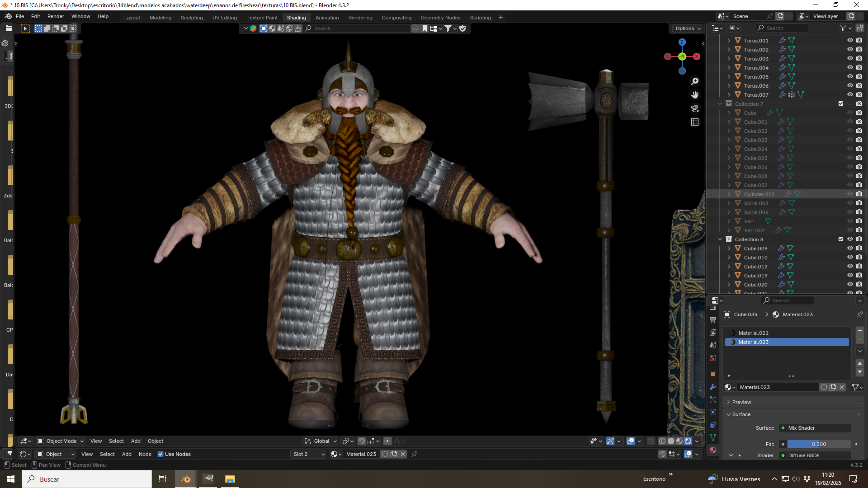Switch to the Sculpting workspace tab
This screenshot has height=488, width=868.
point(192,18)
